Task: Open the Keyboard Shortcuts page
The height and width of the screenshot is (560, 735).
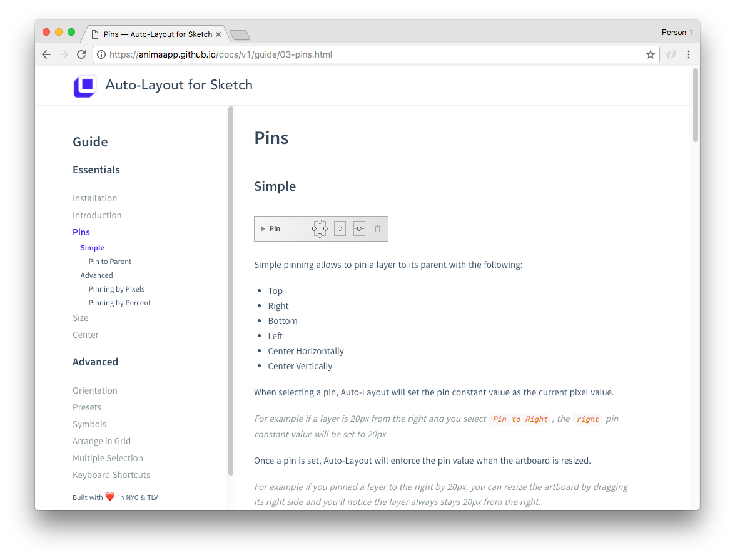Action: point(111,475)
